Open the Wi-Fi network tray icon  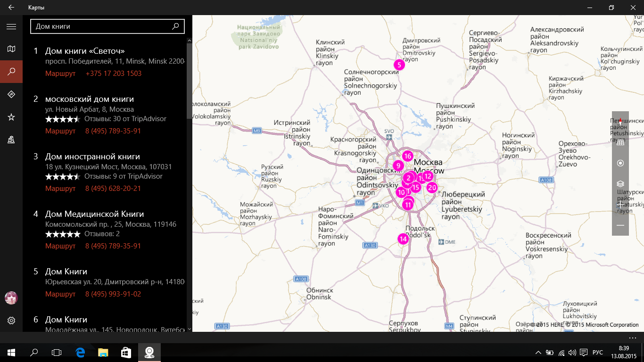(561, 353)
